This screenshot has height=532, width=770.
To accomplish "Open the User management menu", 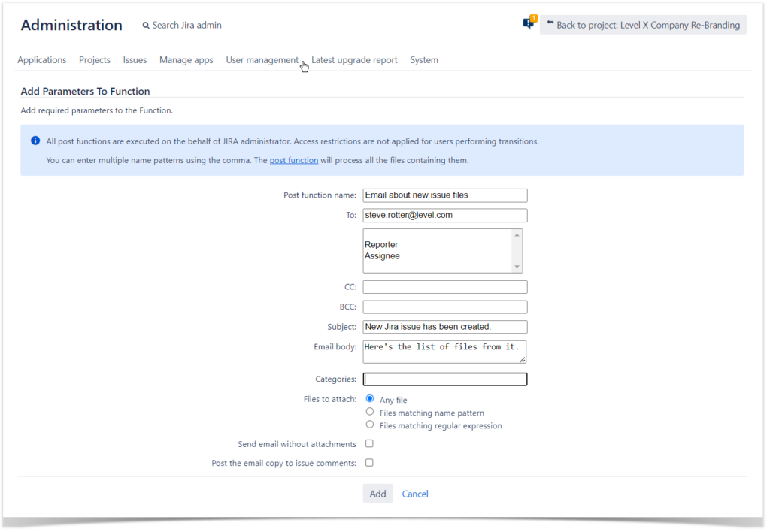I will (261, 59).
